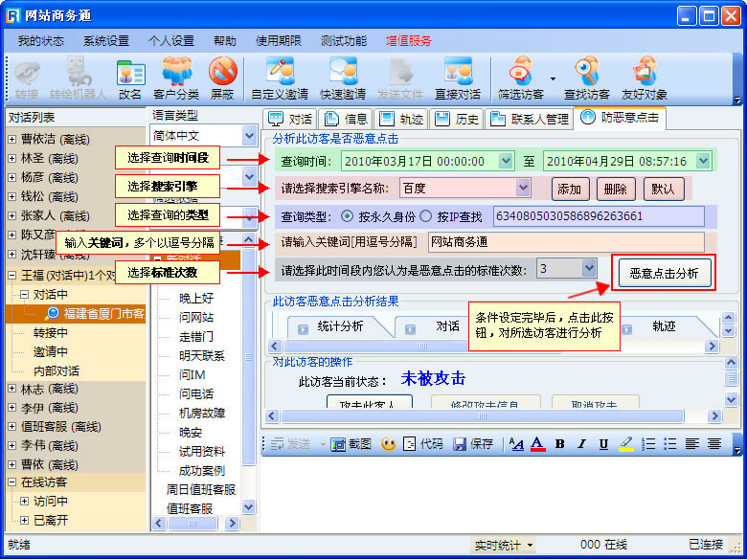Open 增值服务 menu
The width and height of the screenshot is (747, 560).
408,41
